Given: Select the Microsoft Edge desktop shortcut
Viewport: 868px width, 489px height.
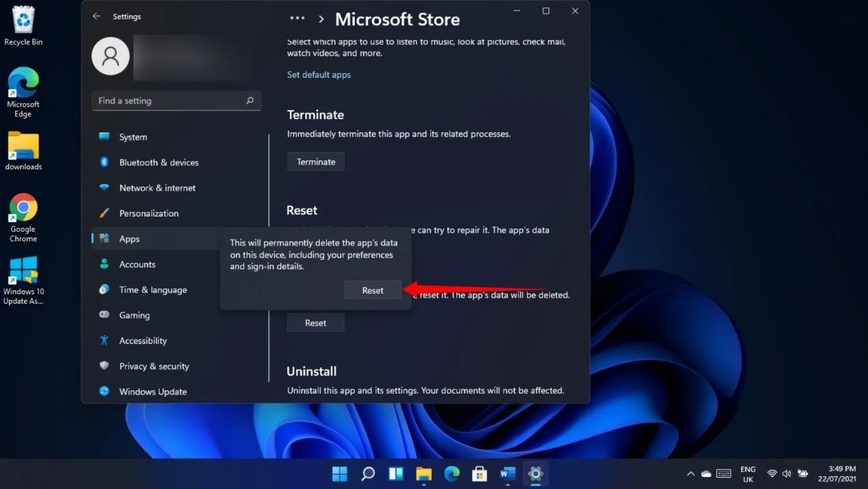Looking at the screenshot, I should (23, 93).
